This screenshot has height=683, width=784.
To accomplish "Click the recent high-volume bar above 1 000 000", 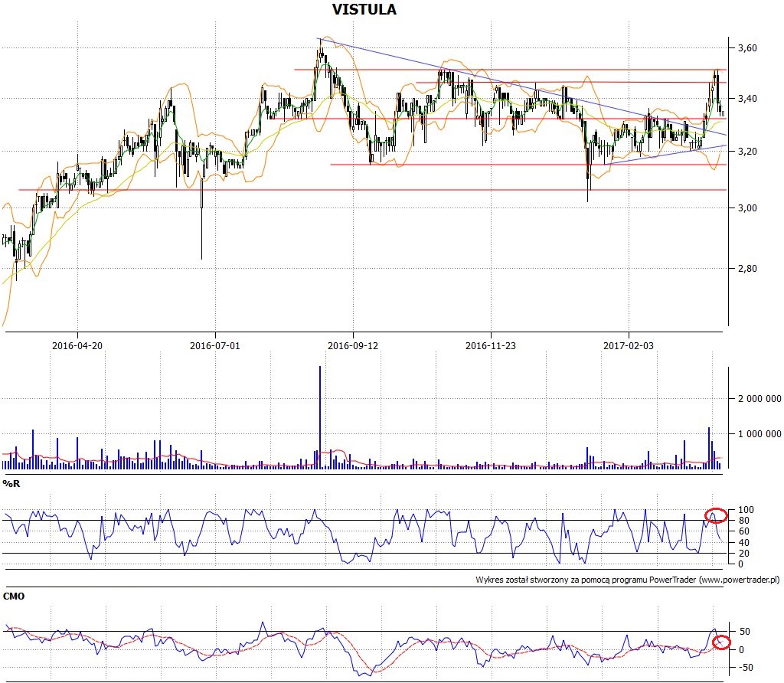I will coord(709,448).
